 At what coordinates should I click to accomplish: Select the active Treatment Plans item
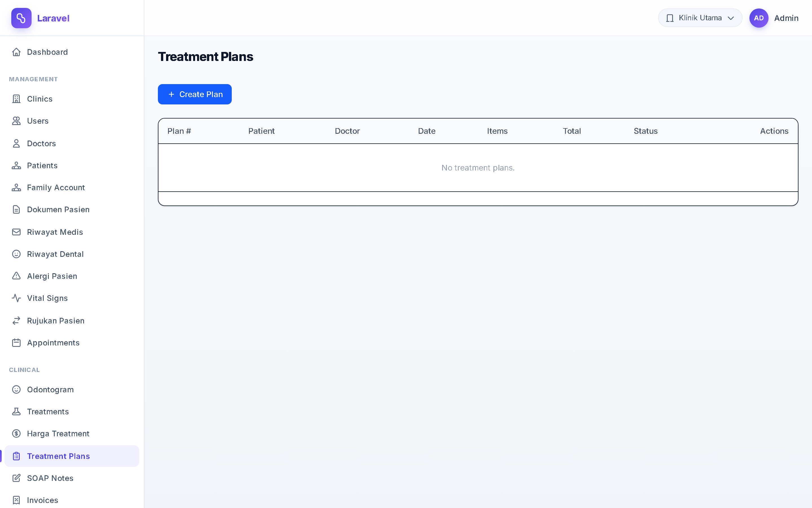tap(72, 456)
